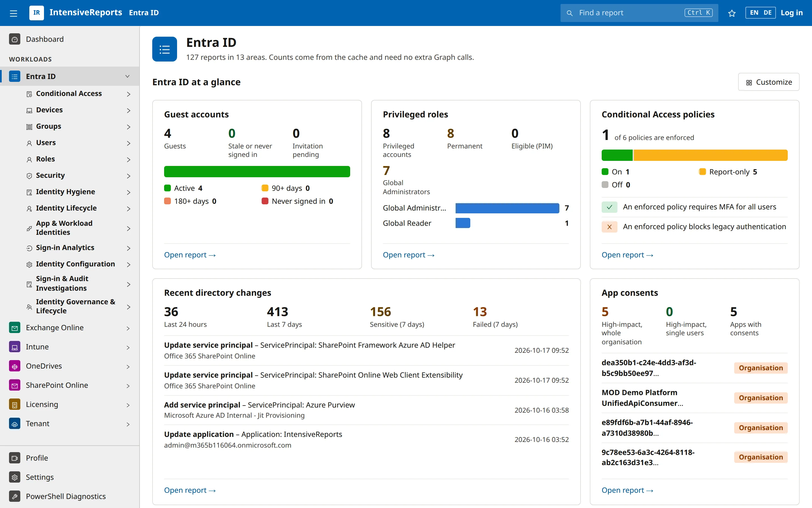Click the OneDrives workload icon
The height and width of the screenshot is (508, 812).
click(x=14, y=366)
